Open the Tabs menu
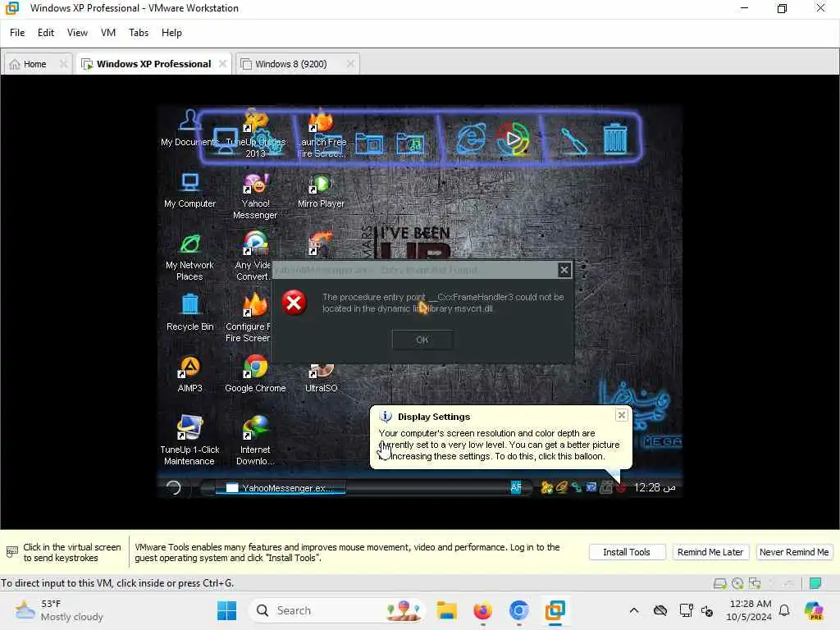Screen dimensions: 840x630 point(138,33)
